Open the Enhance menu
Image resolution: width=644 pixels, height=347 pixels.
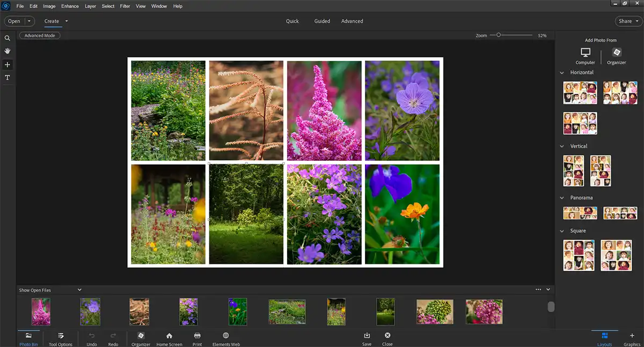69,6
